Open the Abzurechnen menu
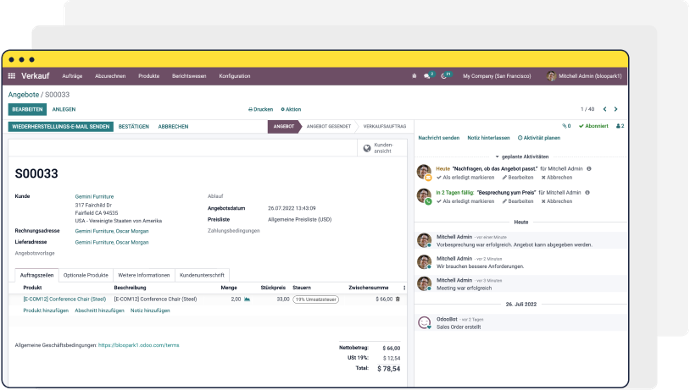 110,76
